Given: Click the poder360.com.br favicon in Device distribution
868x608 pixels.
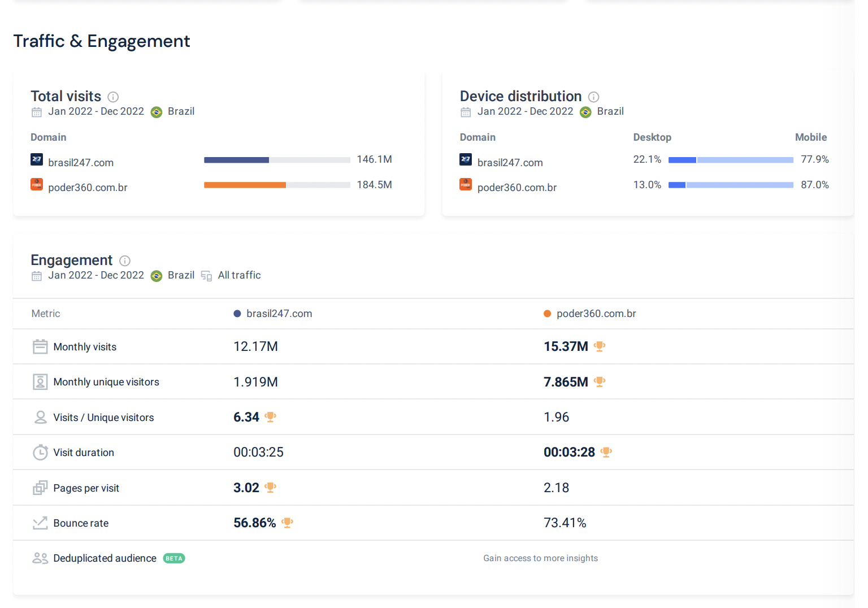Looking at the screenshot, I should (466, 185).
